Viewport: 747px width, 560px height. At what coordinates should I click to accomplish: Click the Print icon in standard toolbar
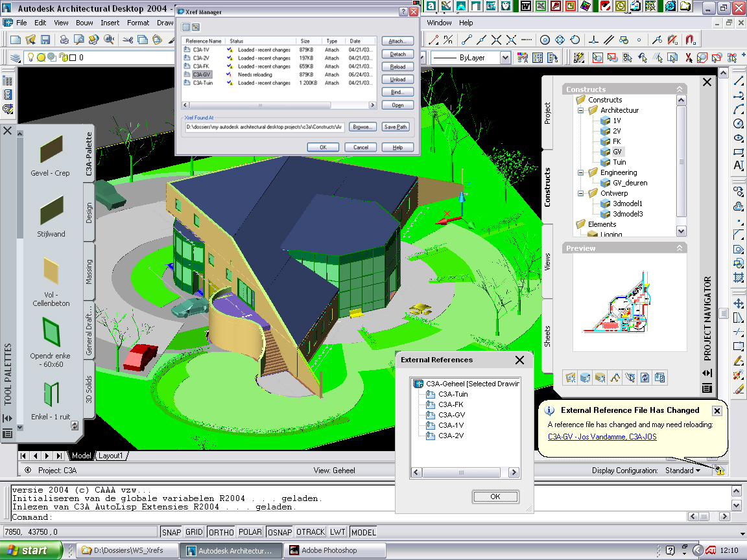tap(64, 40)
